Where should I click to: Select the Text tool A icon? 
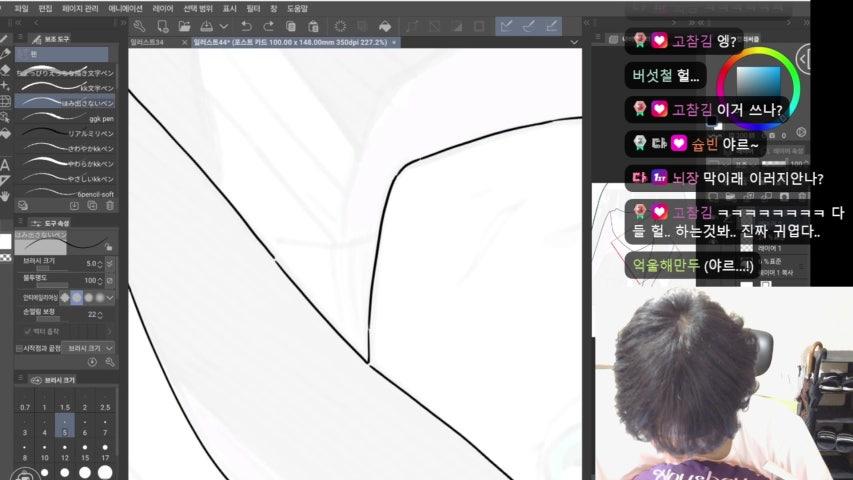tap(5, 165)
